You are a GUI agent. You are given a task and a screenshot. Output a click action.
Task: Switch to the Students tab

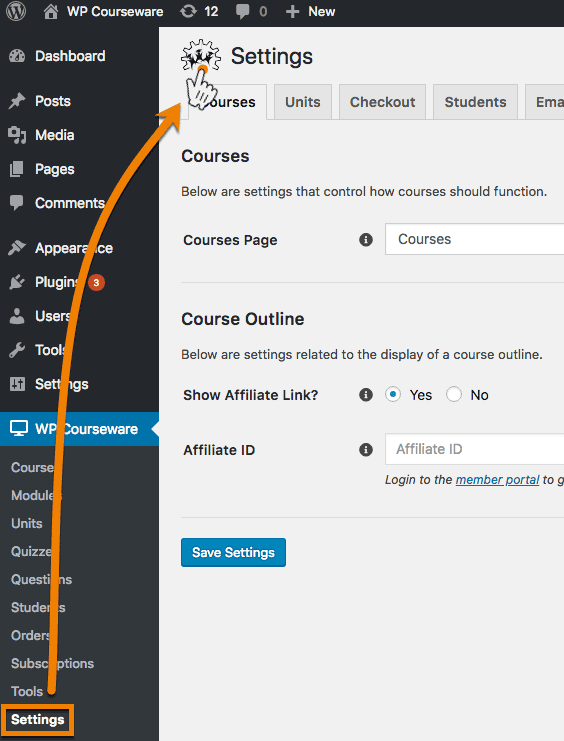tap(475, 102)
